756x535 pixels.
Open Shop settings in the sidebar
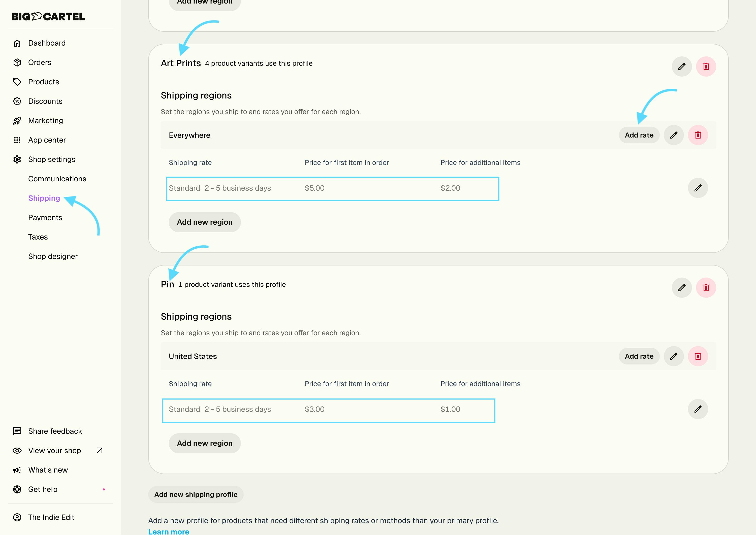tap(52, 159)
